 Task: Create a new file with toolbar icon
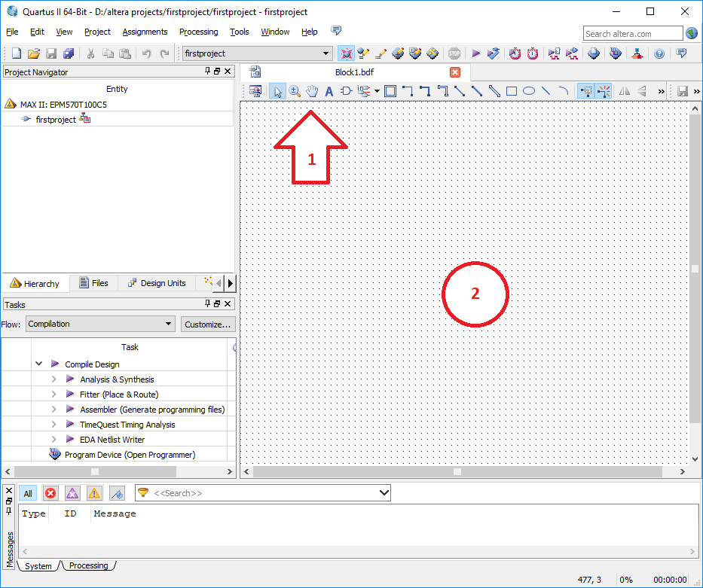[17, 53]
